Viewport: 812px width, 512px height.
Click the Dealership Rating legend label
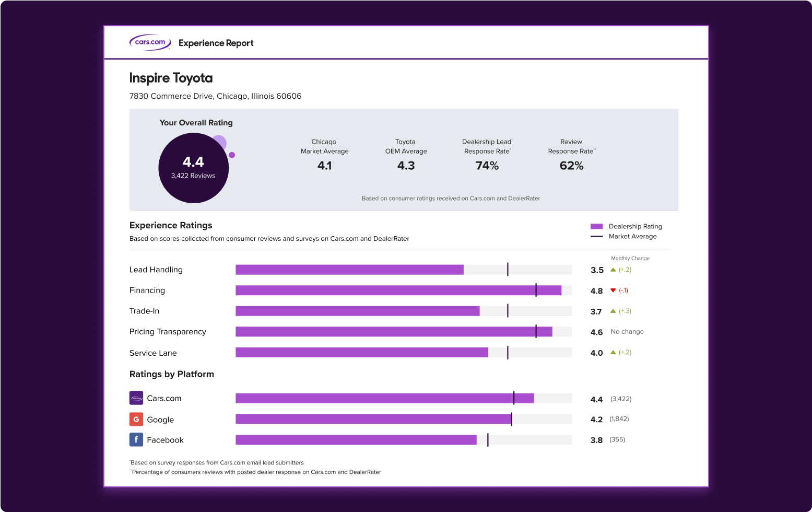[x=636, y=226]
